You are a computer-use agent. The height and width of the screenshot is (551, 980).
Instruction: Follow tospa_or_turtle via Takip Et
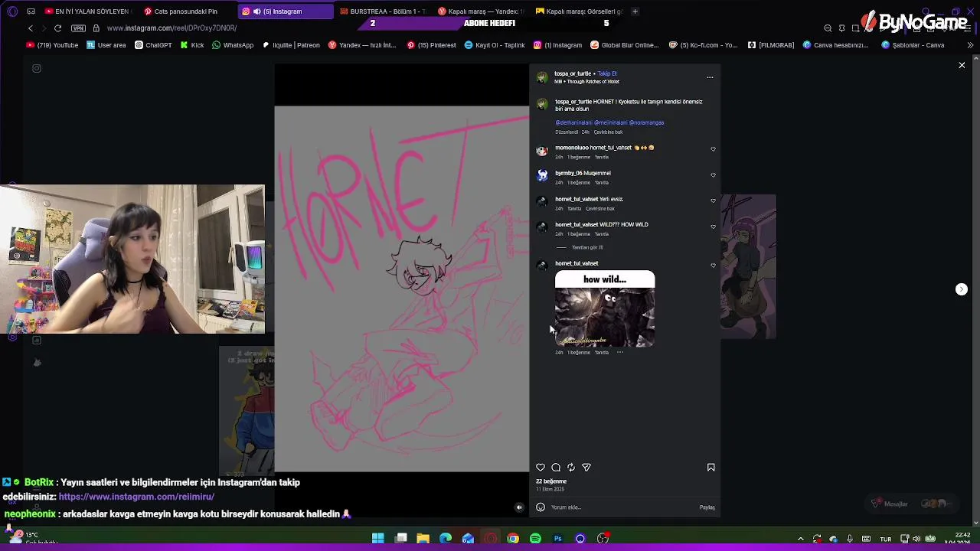coord(607,73)
